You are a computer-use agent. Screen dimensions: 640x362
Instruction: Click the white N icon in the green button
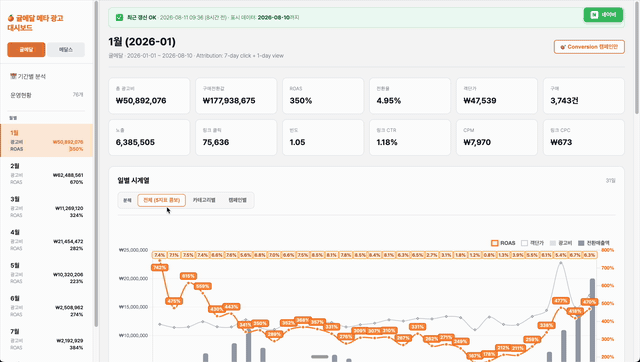click(594, 15)
